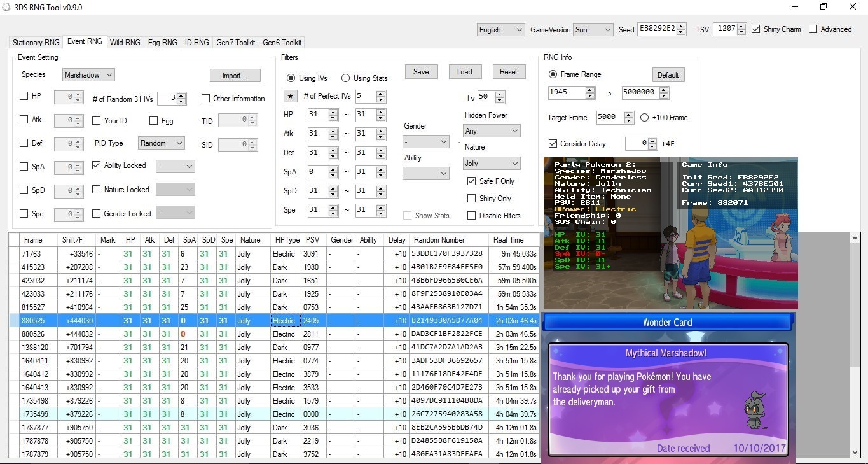This screenshot has height=464, width=868.
Task: Toggle the Shiny Charm checkbox
Action: [x=755, y=29]
